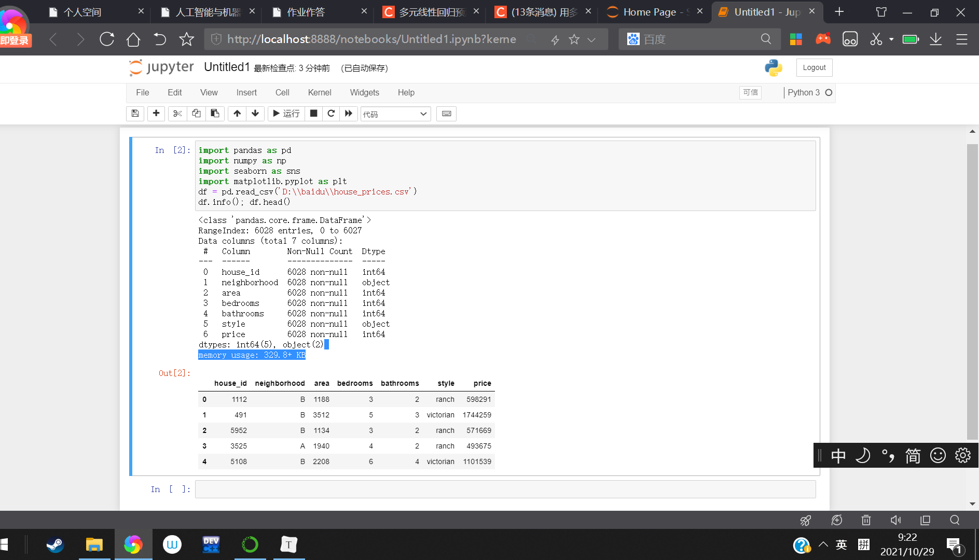
Task: Open the game controller extension icon
Action: (x=823, y=39)
